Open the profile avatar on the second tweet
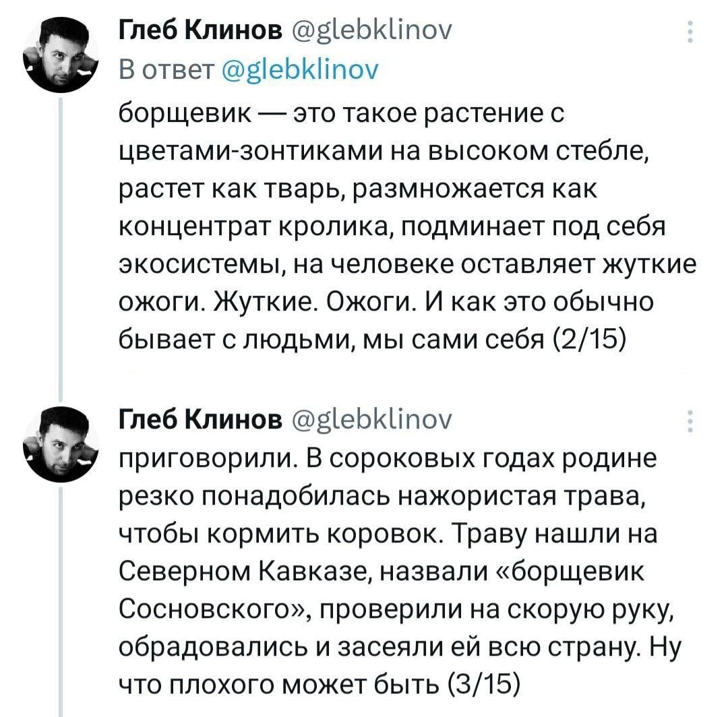 coord(61,443)
